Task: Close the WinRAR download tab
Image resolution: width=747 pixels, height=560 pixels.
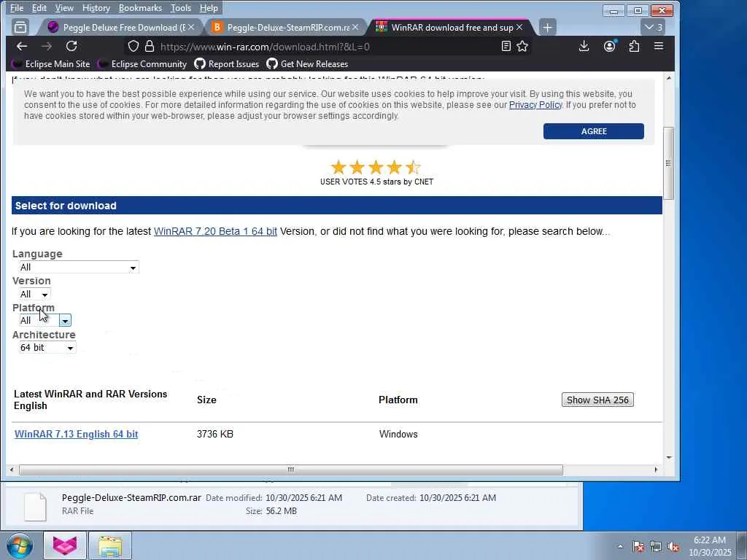Action: point(519,27)
